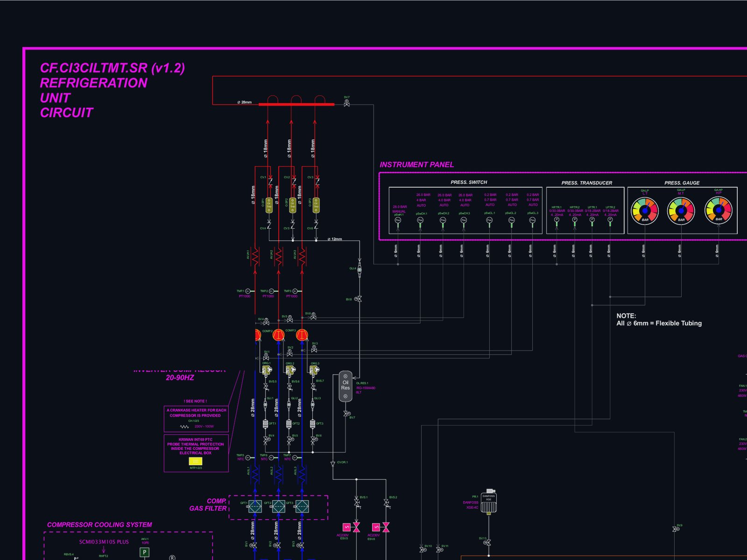Click the yellow MTP.1/2/3 thermal protection symbol
The width and height of the screenshot is (747, 560).
tap(195, 461)
